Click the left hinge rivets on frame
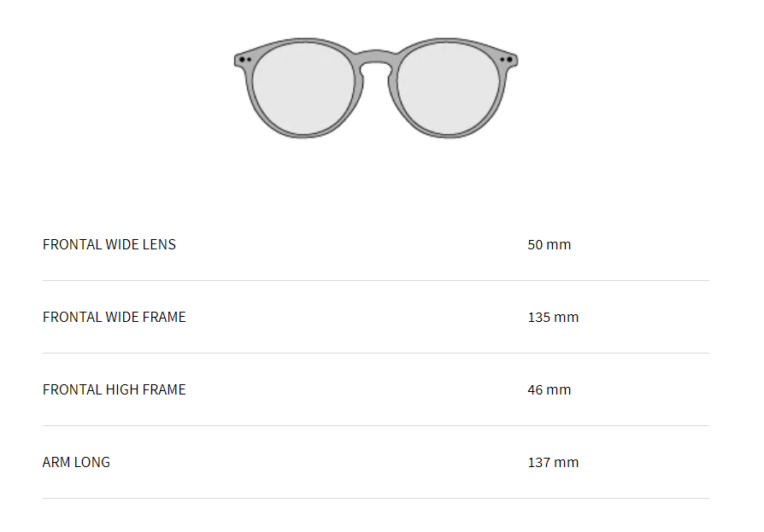 click(245, 60)
